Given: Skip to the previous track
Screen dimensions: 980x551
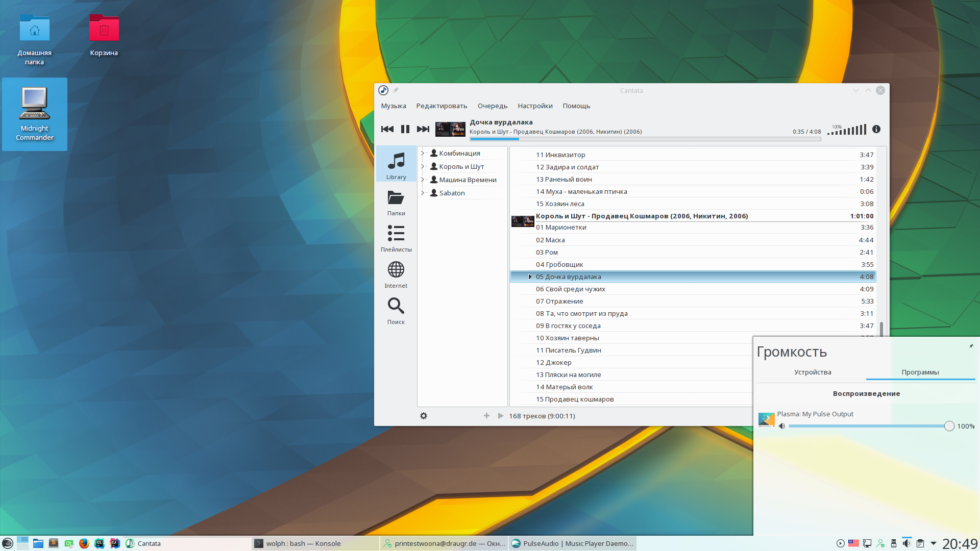Looking at the screenshot, I should 387,129.
